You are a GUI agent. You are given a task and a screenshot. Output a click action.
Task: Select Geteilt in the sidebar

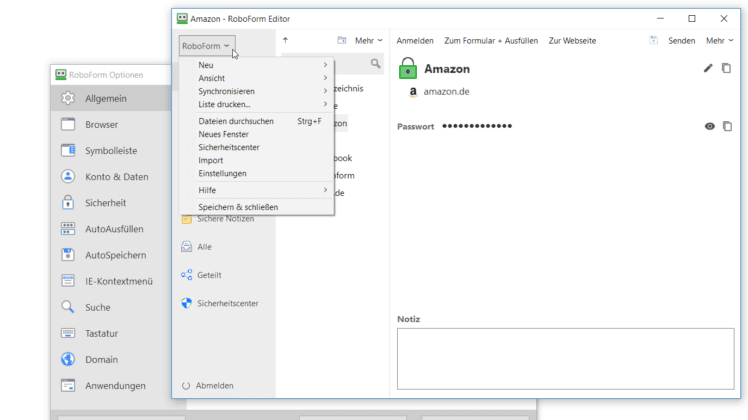pos(209,275)
